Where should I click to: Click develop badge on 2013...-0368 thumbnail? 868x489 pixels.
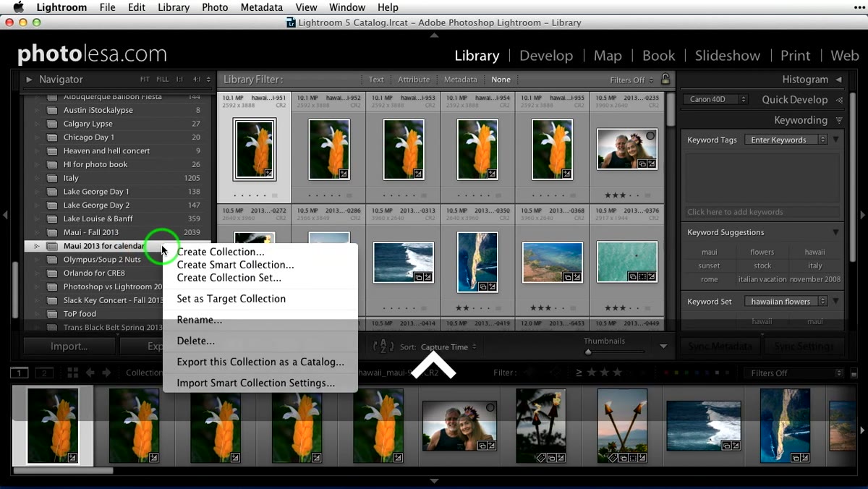tap(576, 276)
